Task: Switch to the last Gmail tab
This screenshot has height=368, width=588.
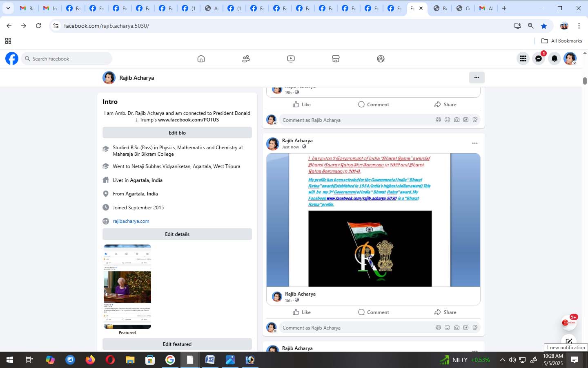Action: tap(486, 8)
